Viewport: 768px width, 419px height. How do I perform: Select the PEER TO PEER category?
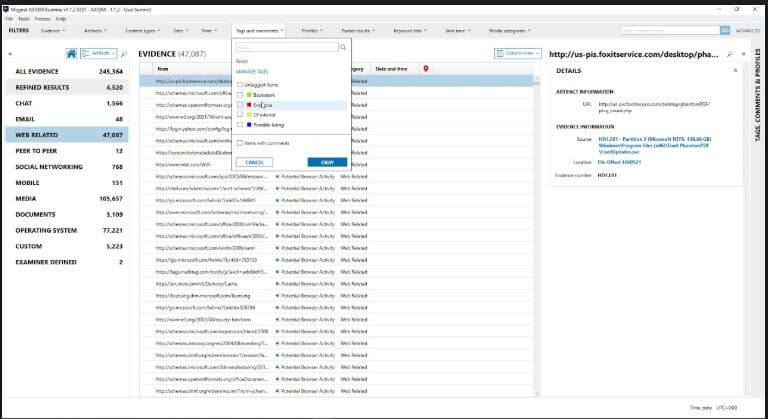click(67, 151)
